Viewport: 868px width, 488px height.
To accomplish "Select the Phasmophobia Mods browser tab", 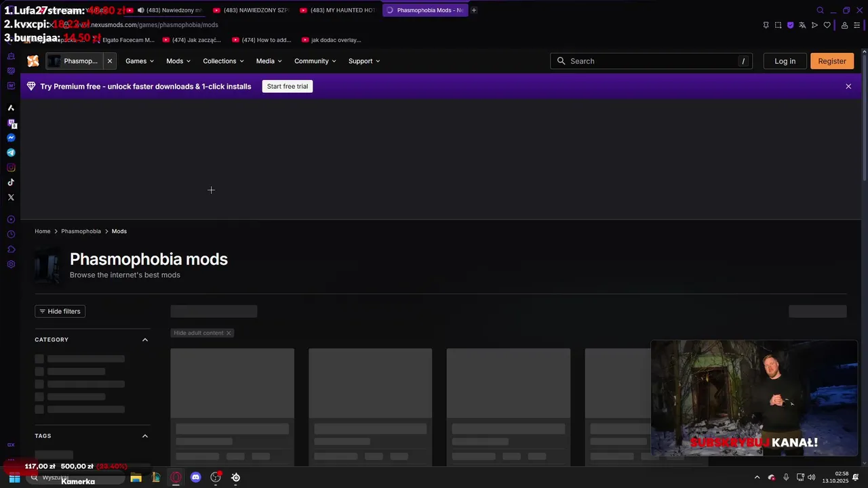I will (x=425, y=10).
